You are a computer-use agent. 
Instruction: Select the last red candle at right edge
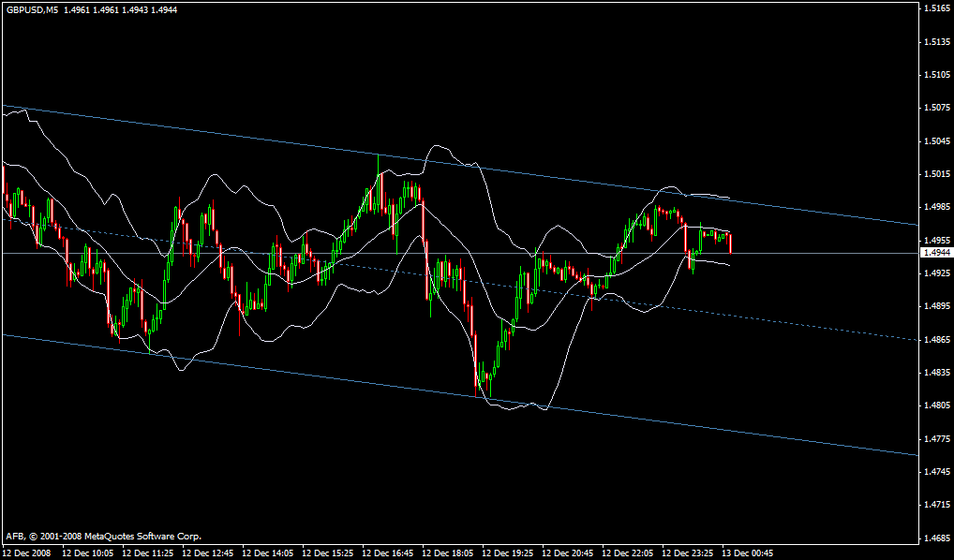coord(730,243)
